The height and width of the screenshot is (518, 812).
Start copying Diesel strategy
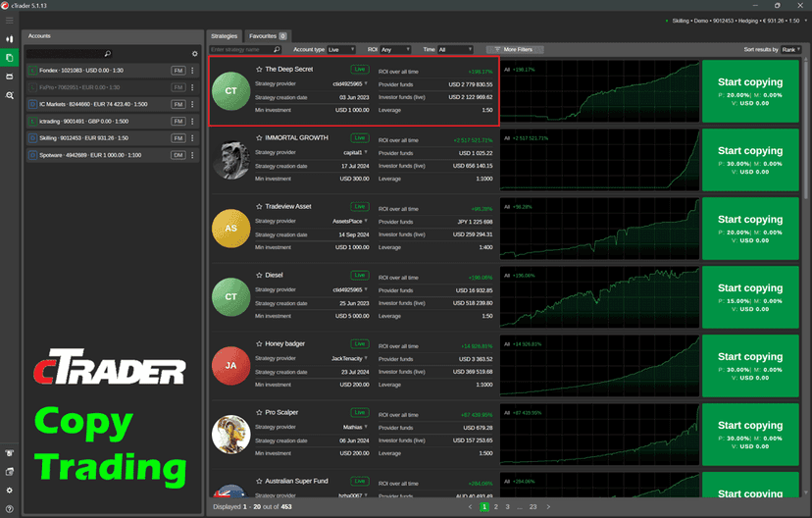(750, 297)
